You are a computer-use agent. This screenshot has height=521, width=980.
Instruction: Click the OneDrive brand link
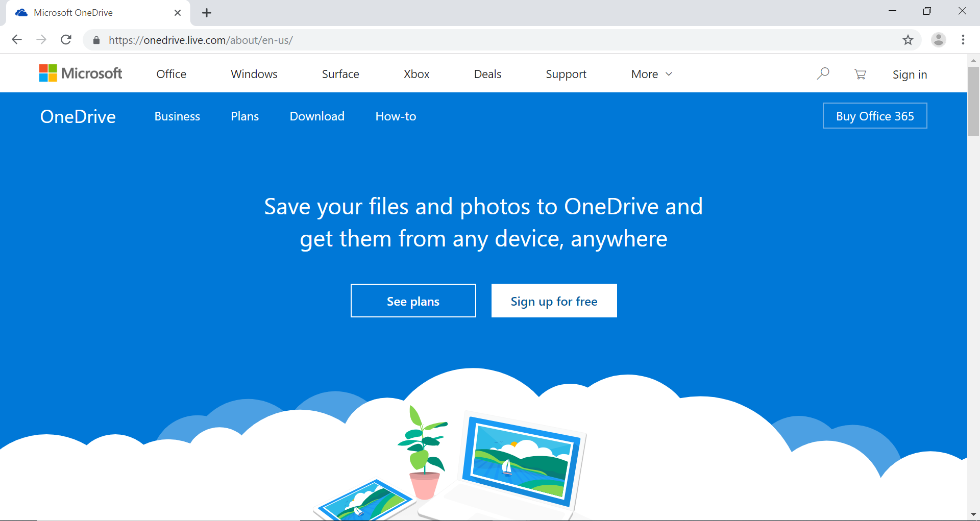pos(78,116)
